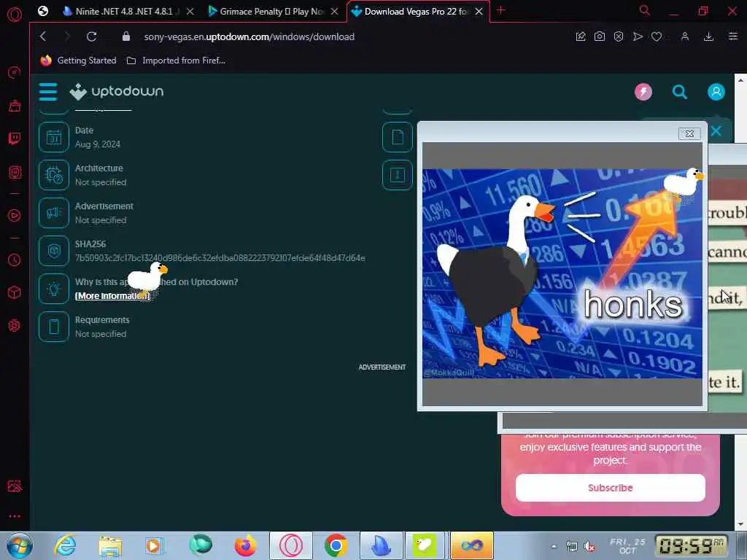The height and width of the screenshot is (560, 747).
Task: Open the Twitch sidebar panel
Action: point(15,139)
